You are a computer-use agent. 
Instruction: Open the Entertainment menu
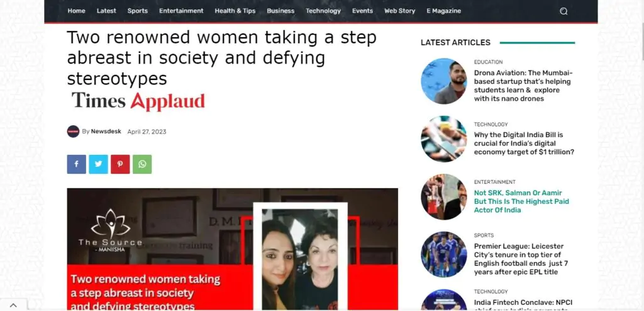tap(181, 11)
